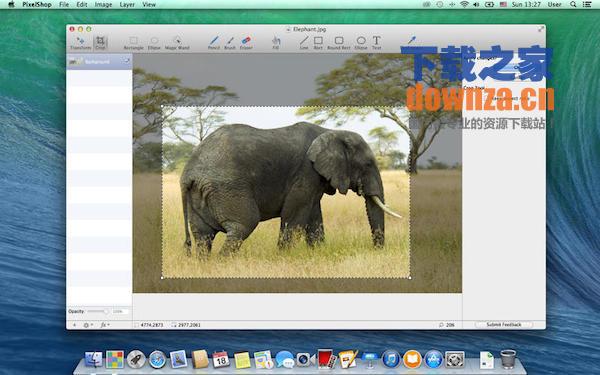Screen dimensions: 600x375
Task: Open the App Store from the Dock
Action: point(434,359)
